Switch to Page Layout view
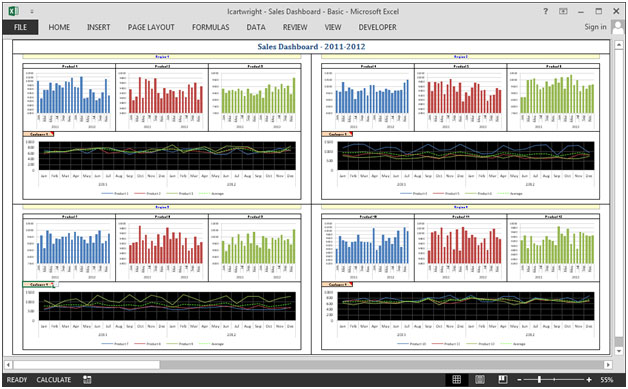 pos(480,379)
